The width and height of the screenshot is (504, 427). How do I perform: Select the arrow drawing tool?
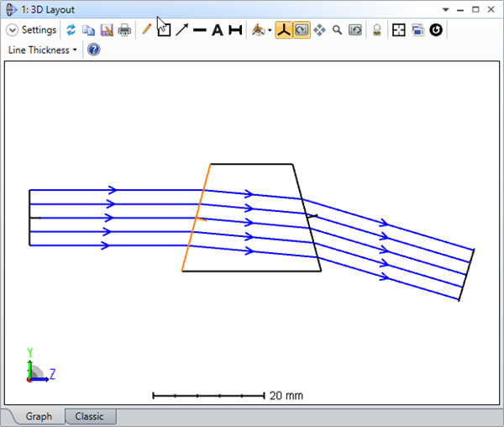[181, 30]
